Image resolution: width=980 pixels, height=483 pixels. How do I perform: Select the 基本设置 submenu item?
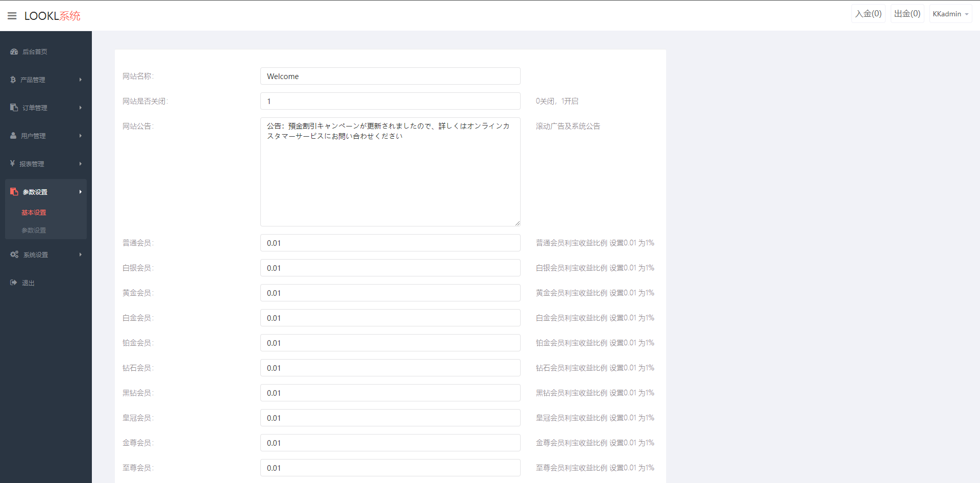34,212
